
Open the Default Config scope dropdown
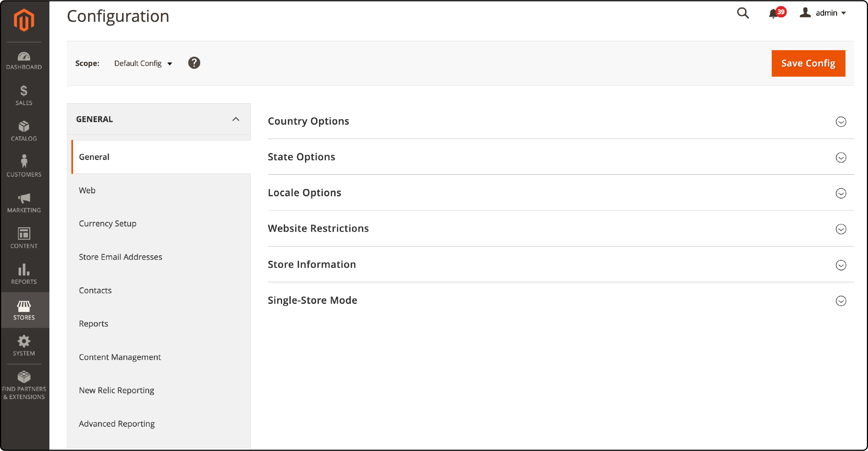point(142,63)
